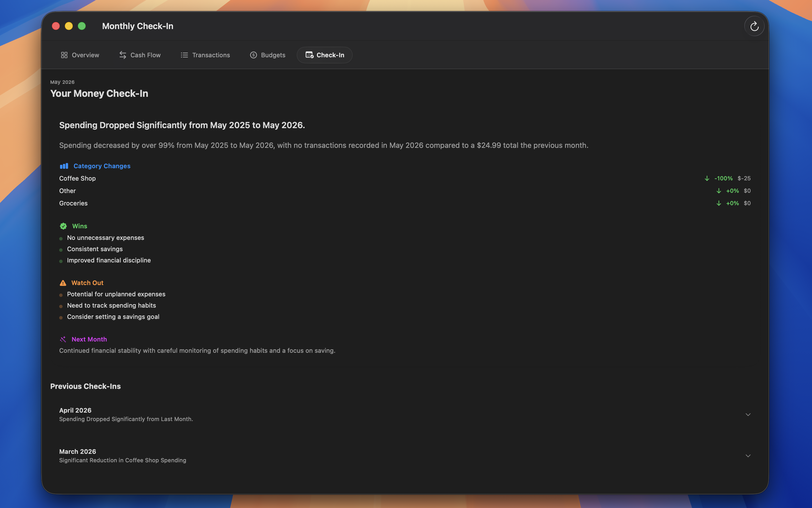The height and width of the screenshot is (508, 812).
Task: Click the Next Month magic wand icon
Action: click(63, 339)
